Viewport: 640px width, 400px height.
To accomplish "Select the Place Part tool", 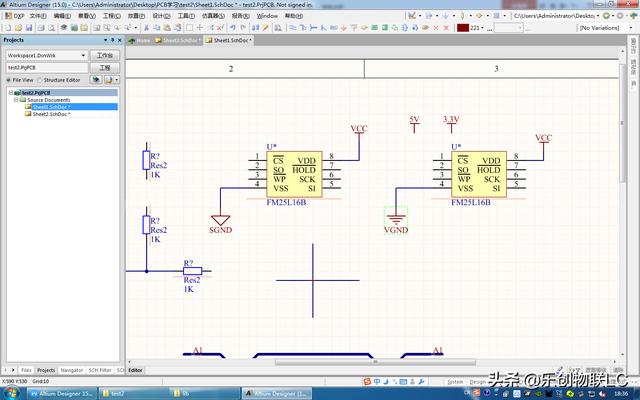I will (364, 28).
